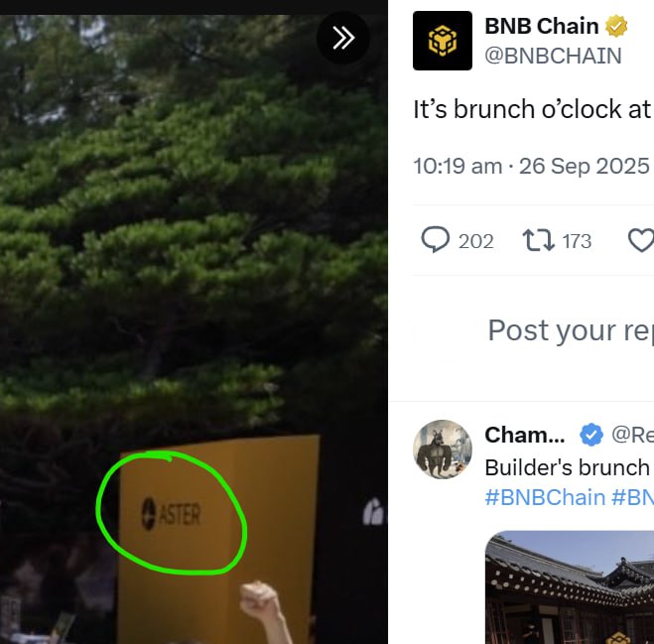Open the second hashtag after #BNBChain
This screenshot has height=644, width=654.
(x=633, y=497)
